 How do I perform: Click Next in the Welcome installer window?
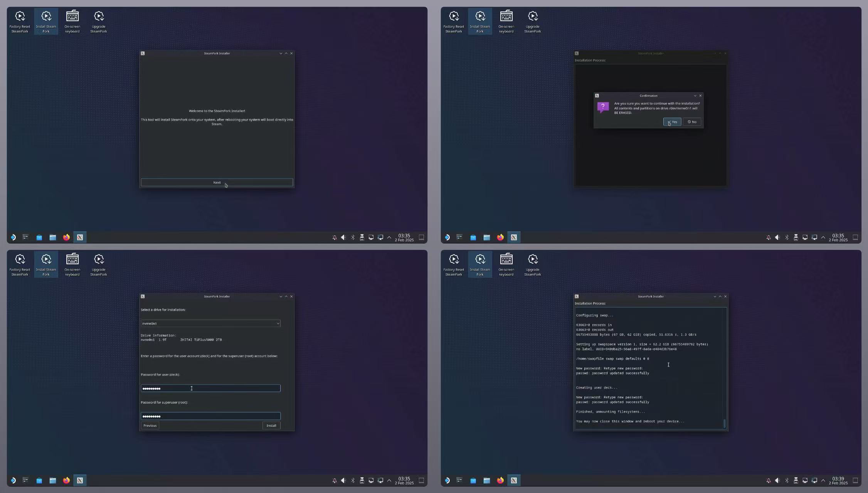point(217,182)
